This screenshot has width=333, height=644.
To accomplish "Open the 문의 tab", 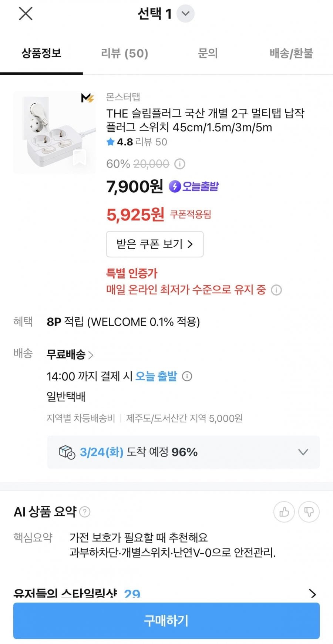I will (x=208, y=54).
